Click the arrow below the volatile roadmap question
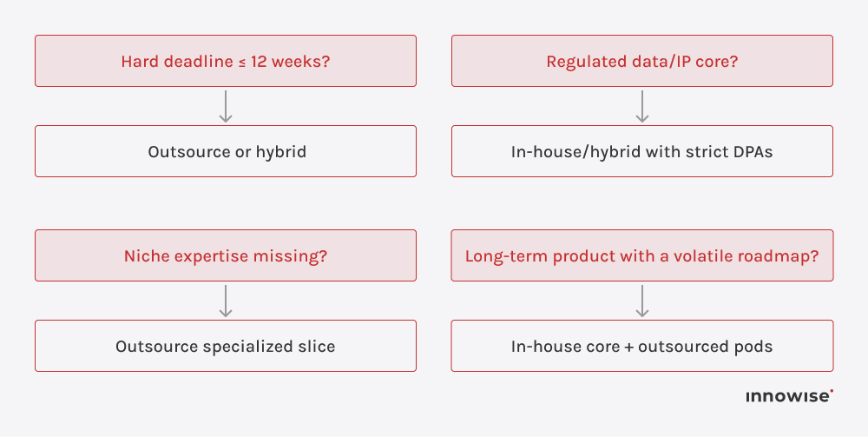 coord(642,301)
